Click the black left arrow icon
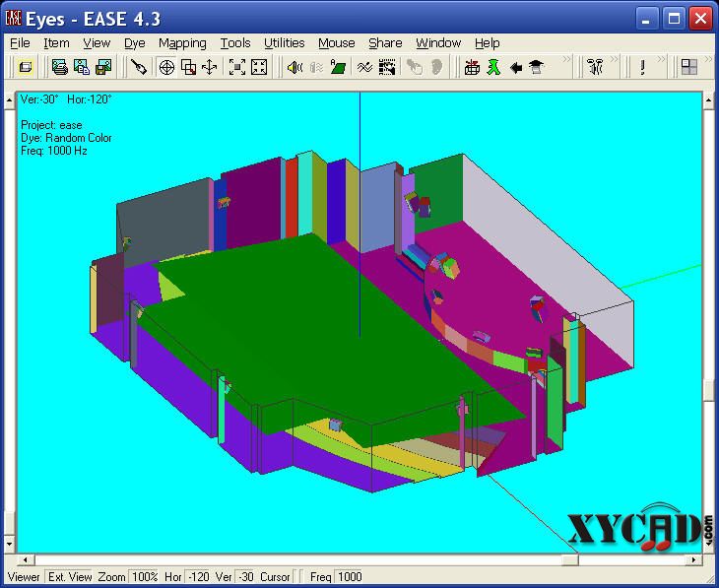This screenshot has width=719, height=588. pos(516,67)
